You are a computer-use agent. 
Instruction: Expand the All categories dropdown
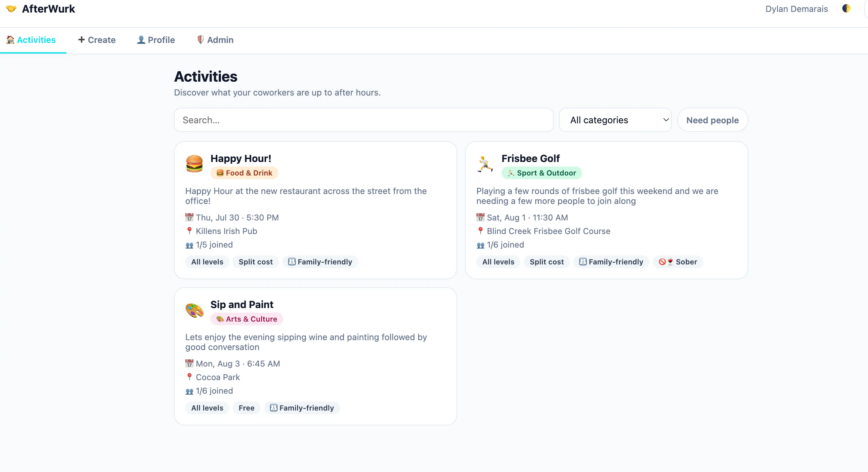coord(615,120)
